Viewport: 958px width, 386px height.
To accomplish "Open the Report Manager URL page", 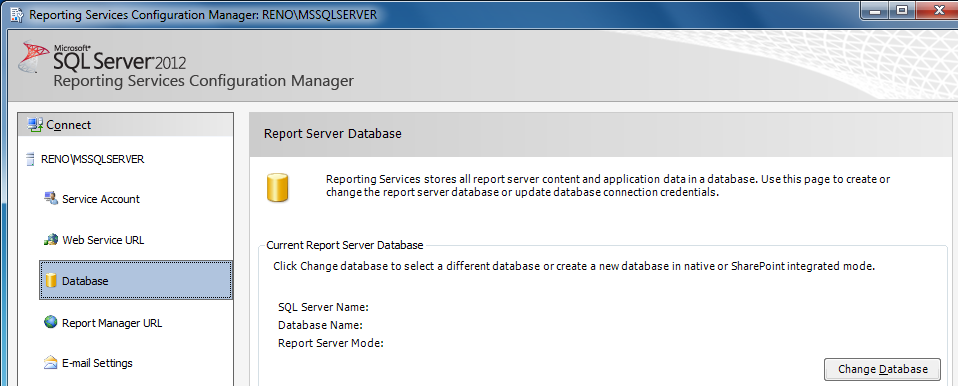I will 112,322.
